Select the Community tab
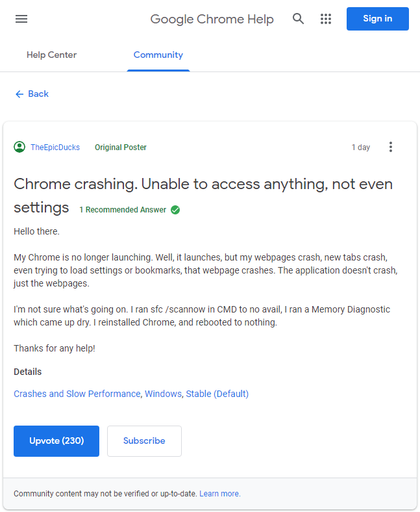420x512 pixels. (158, 55)
